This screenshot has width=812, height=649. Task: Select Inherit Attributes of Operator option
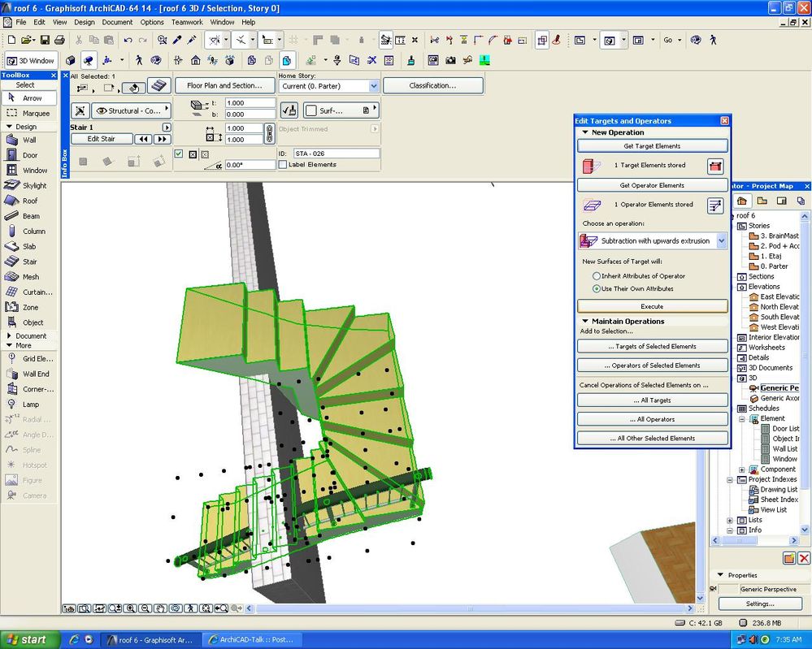pos(597,276)
